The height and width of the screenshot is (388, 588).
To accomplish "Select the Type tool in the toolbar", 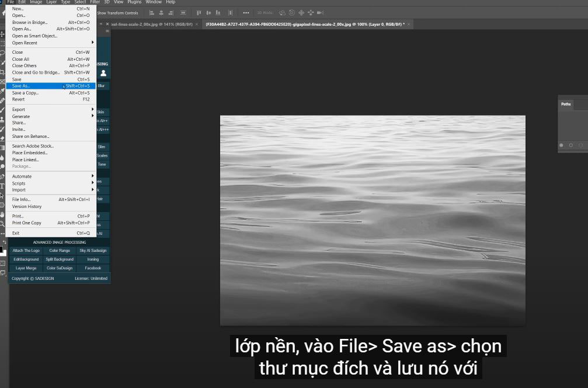I will coord(2,186).
